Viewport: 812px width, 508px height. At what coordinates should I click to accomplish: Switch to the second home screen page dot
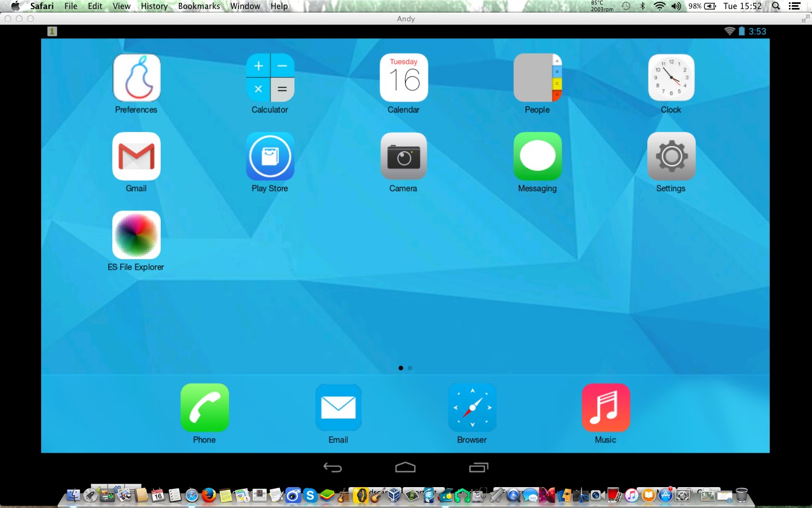(410, 367)
